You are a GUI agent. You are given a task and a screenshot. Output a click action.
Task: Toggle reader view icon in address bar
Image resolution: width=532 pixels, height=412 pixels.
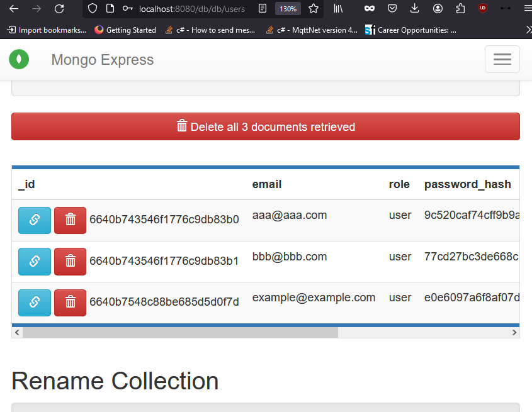263,8
